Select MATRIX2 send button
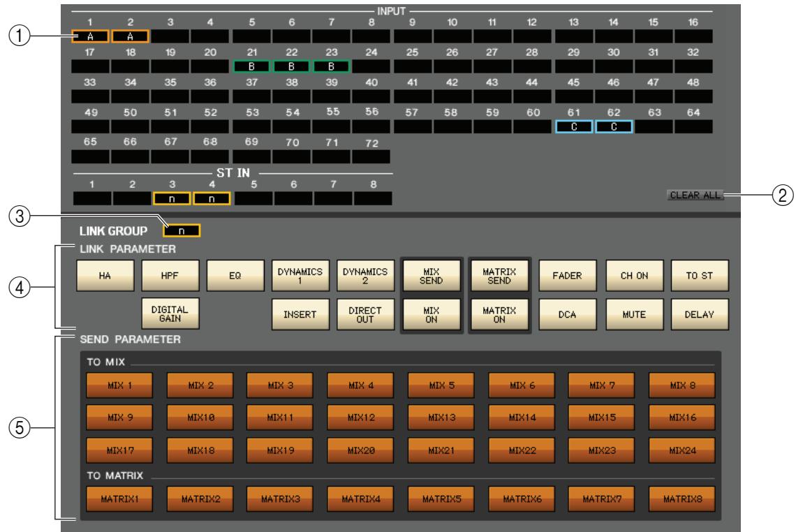 coord(200,499)
